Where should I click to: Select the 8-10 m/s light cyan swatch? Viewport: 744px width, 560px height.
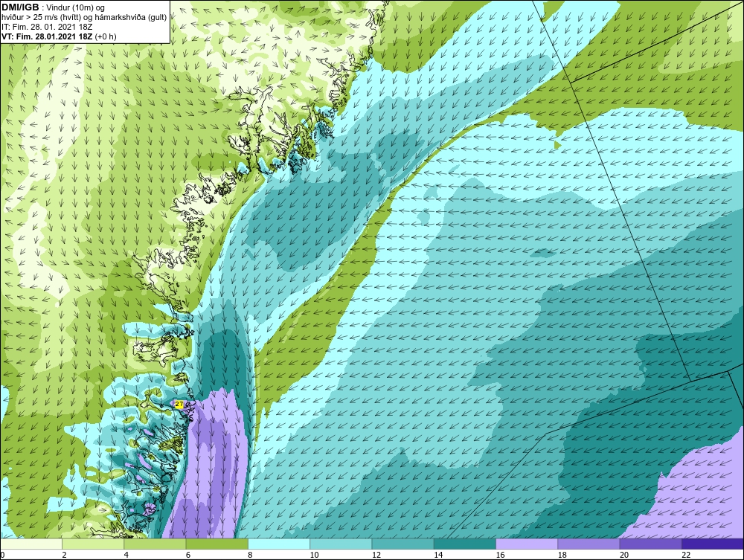pos(279,544)
